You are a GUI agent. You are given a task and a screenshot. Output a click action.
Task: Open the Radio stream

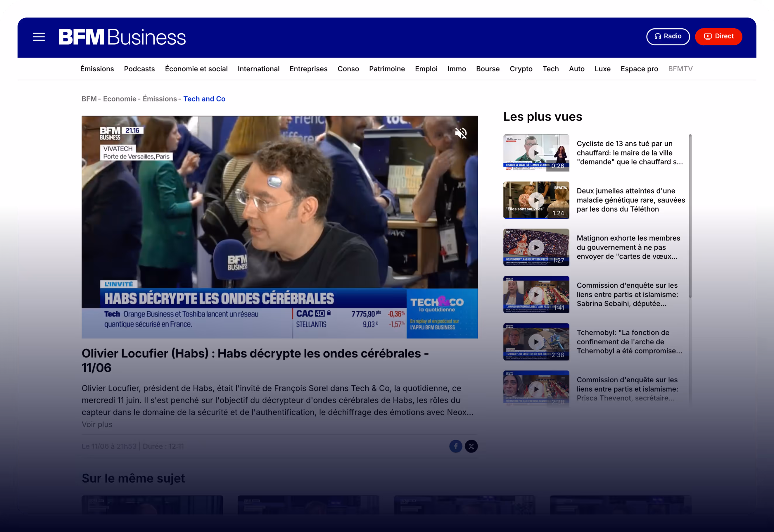coord(668,36)
